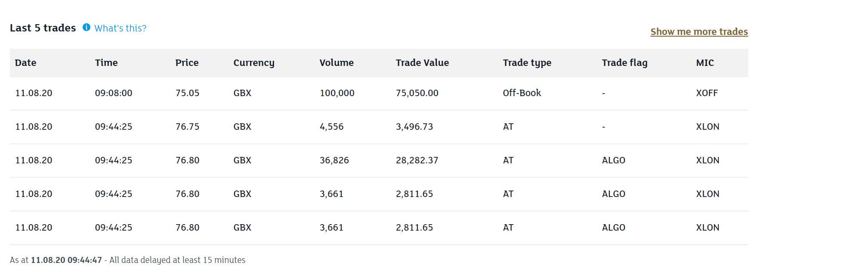Open the "What's this?" help link
Viewport: 868px width, 272px height.
click(x=120, y=28)
